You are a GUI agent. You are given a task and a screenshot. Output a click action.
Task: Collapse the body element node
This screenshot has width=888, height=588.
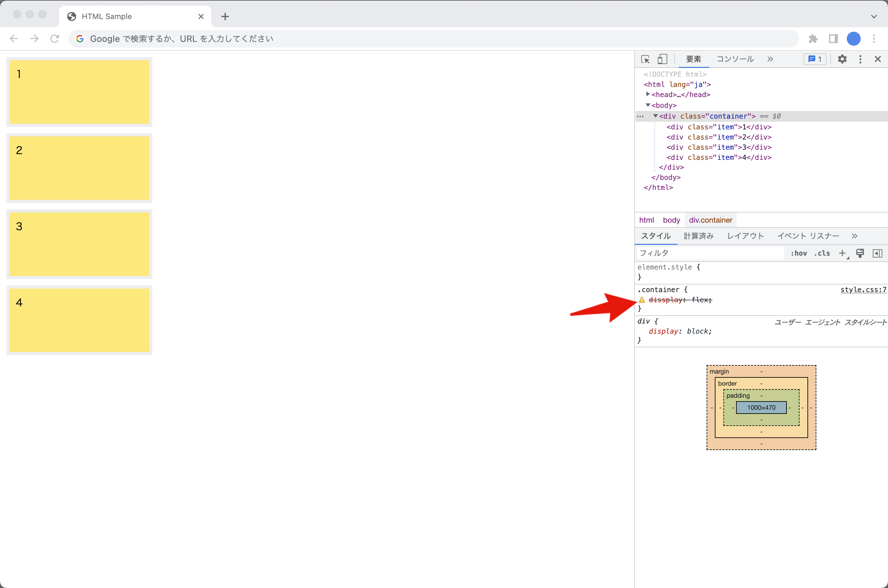click(x=648, y=105)
